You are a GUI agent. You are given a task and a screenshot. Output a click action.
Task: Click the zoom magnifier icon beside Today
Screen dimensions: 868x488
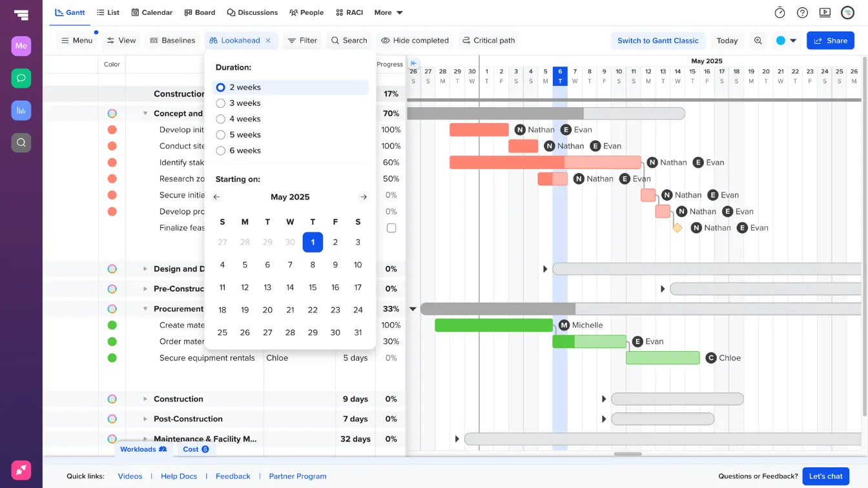pos(758,40)
